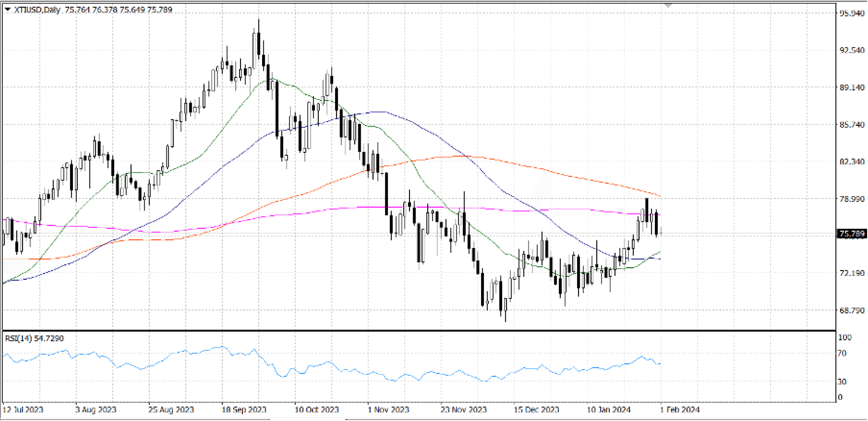This screenshot has width=868, height=421.
Task: Click the RSI(14) 54.7290 indicator label
Action: click(34, 338)
